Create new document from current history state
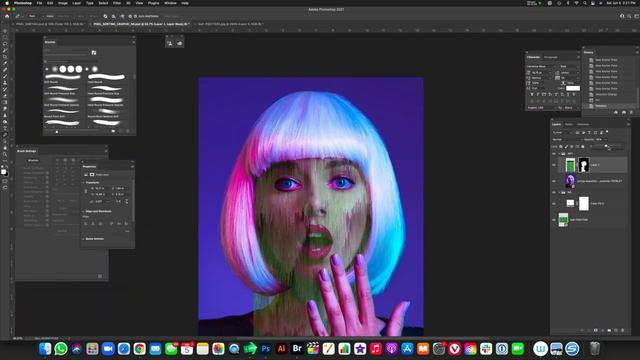The height and width of the screenshot is (360, 640). coord(616,112)
